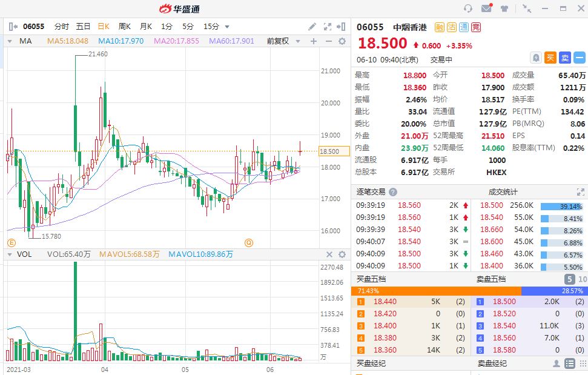Image resolution: width=588 pixels, height=375 pixels.
Task: Switch to 15分 fifteen-minute chart
Action: [211, 26]
